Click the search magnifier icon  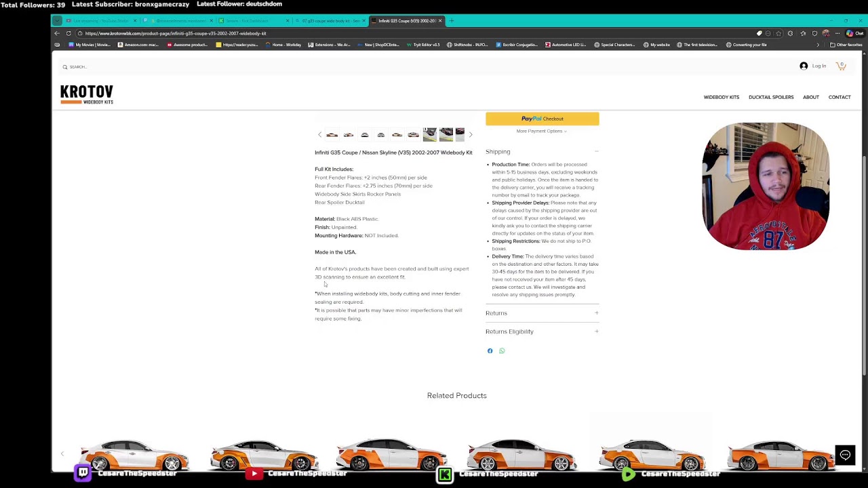(x=65, y=67)
